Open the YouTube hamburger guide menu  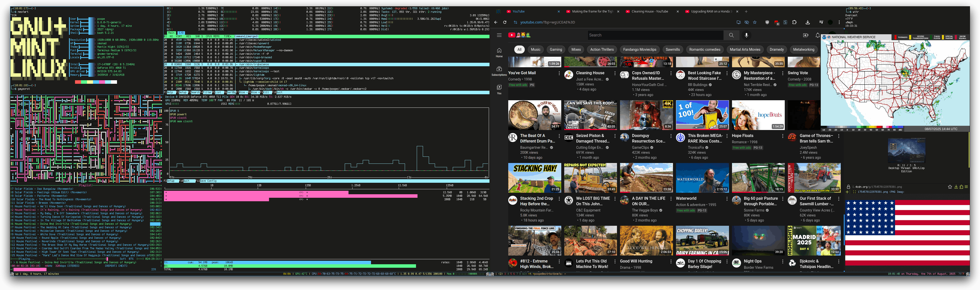point(499,35)
